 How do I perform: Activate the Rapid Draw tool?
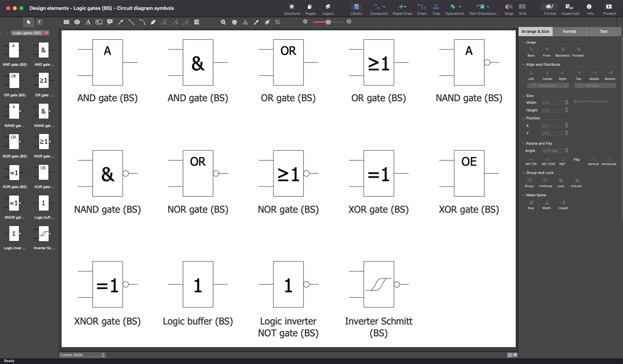coord(402,9)
